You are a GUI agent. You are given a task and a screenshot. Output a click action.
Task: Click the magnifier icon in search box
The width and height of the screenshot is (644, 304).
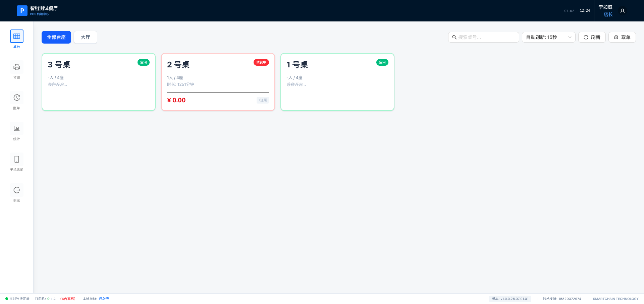point(454,37)
